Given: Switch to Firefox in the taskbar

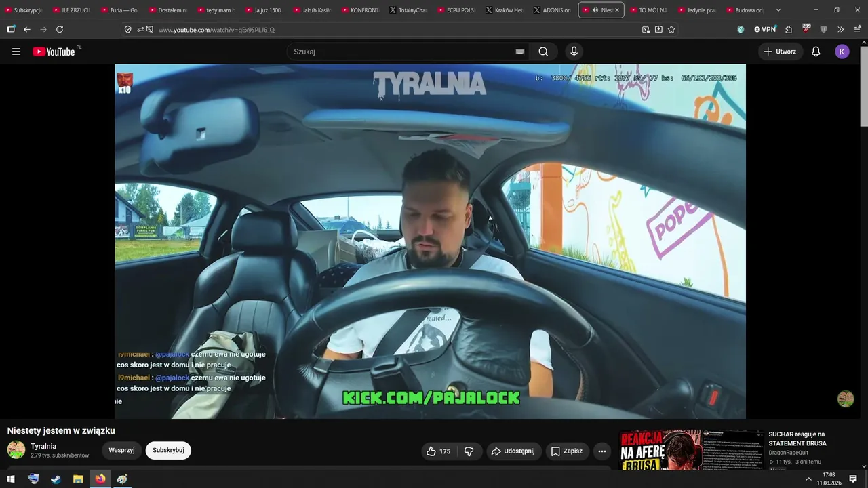Looking at the screenshot, I should [100, 479].
